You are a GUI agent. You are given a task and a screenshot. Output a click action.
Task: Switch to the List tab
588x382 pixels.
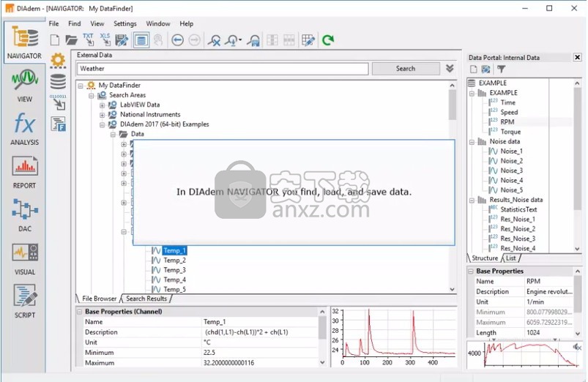[511, 258]
